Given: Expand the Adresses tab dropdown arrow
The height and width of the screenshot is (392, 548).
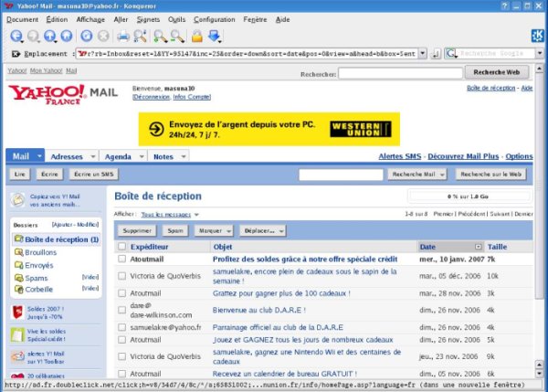Looking at the screenshot, I should (93, 156).
